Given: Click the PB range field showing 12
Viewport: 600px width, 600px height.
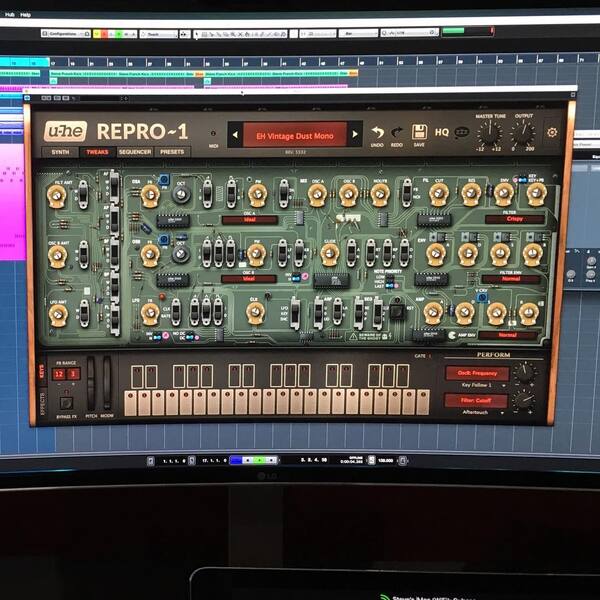Looking at the screenshot, I should coord(59,374).
